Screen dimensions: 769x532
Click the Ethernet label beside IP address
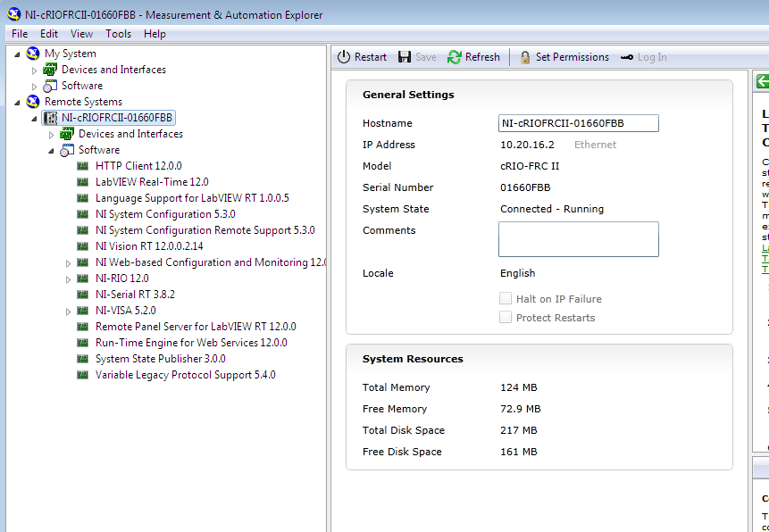(596, 145)
